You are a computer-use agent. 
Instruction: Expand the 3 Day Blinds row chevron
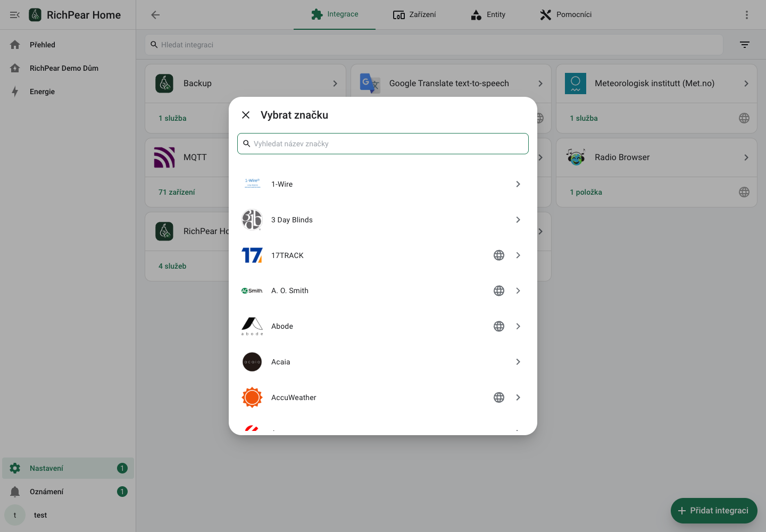[x=518, y=220]
